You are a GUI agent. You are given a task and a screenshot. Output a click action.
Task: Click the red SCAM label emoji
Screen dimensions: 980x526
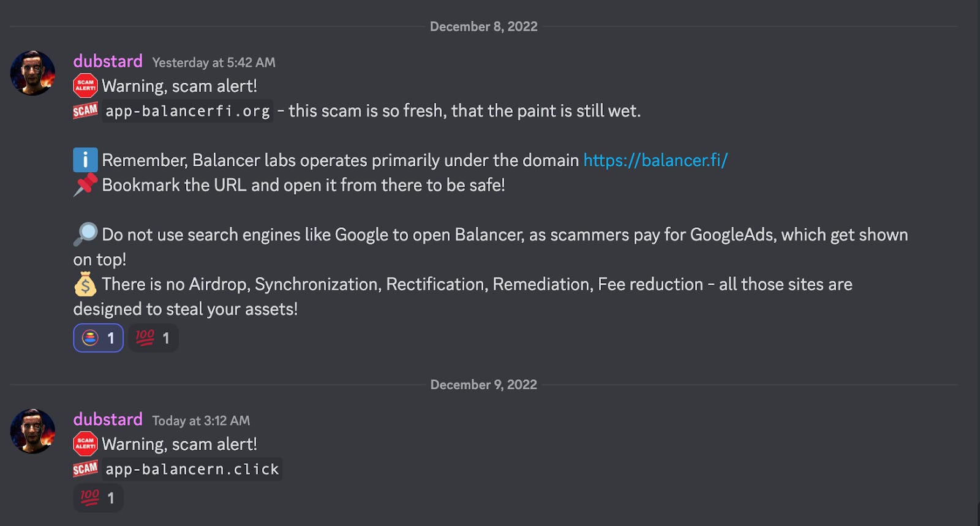click(86, 111)
